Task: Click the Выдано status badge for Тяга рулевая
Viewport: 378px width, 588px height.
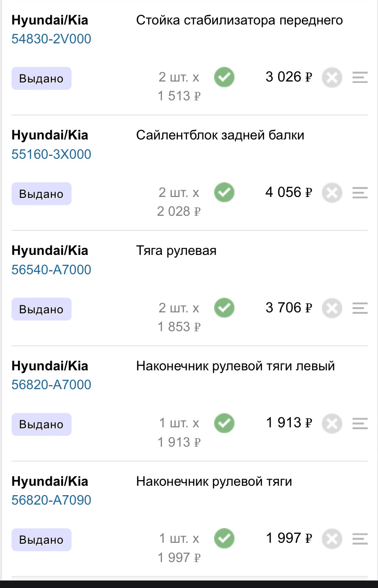Action: point(41,309)
